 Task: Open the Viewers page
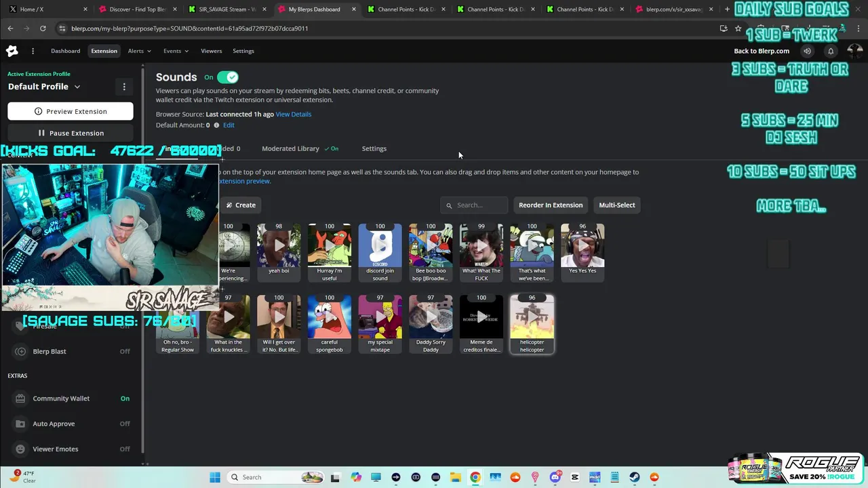coord(211,51)
